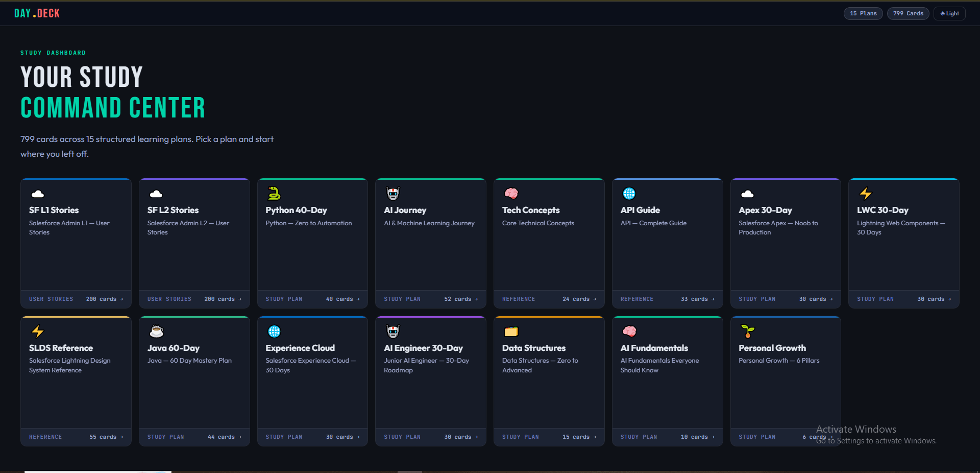Click the globe icon on API Guide card
The image size is (980, 473).
[629, 194]
